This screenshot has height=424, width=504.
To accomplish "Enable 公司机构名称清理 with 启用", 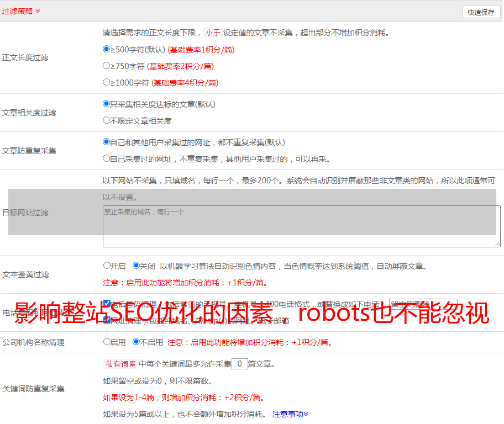I will click(x=107, y=342).
